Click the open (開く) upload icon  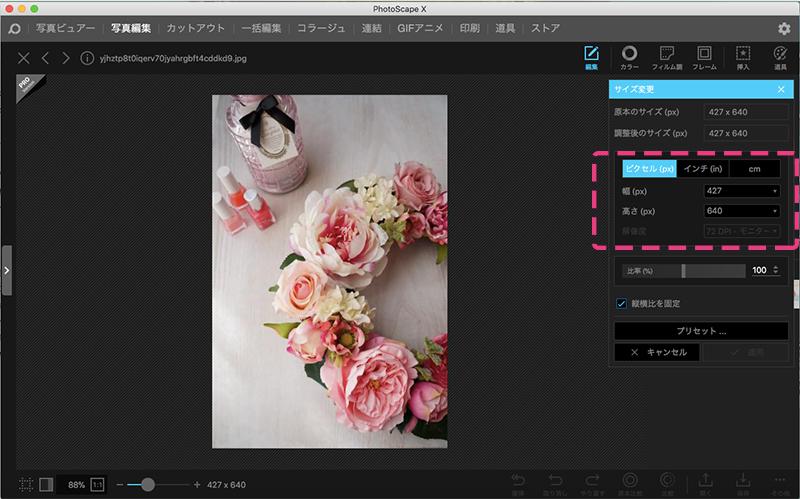tap(706, 484)
